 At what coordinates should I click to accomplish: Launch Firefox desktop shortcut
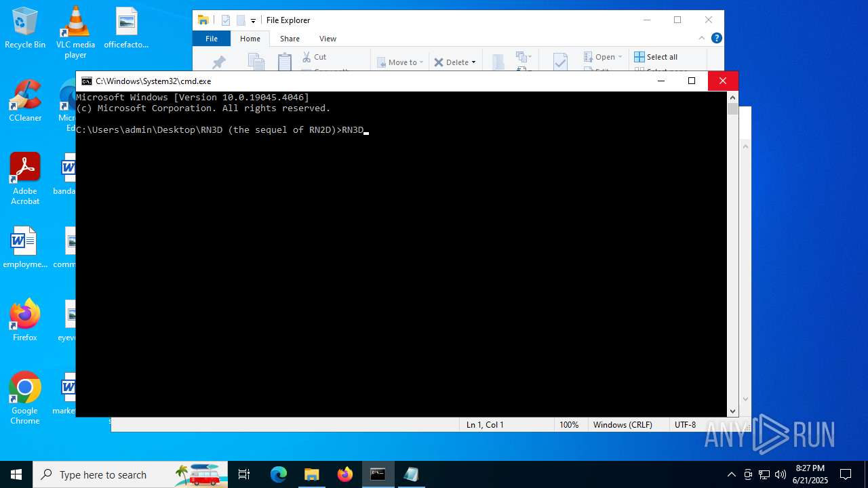point(25,320)
